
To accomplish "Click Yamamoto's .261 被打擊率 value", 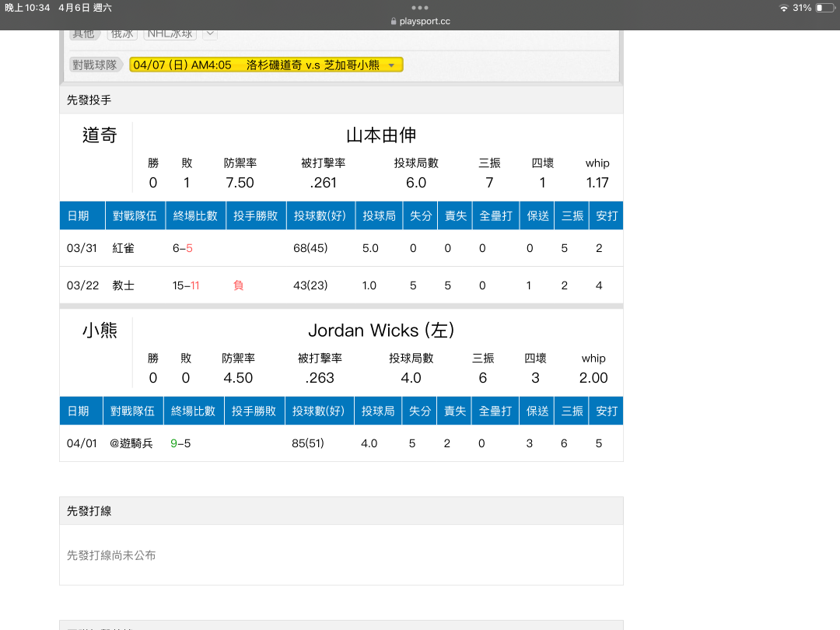I will pyautogui.click(x=323, y=183).
